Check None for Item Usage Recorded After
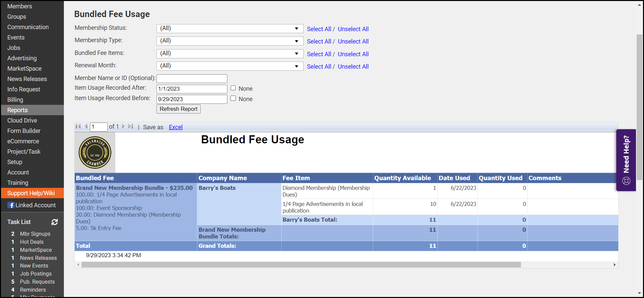The width and height of the screenshot is (644, 298). tap(233, 88)
